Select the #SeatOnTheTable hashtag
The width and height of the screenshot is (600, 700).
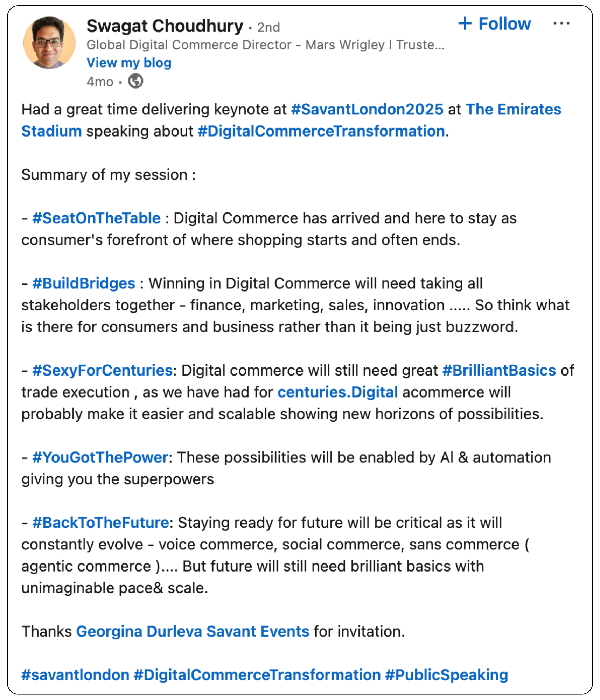96,218
